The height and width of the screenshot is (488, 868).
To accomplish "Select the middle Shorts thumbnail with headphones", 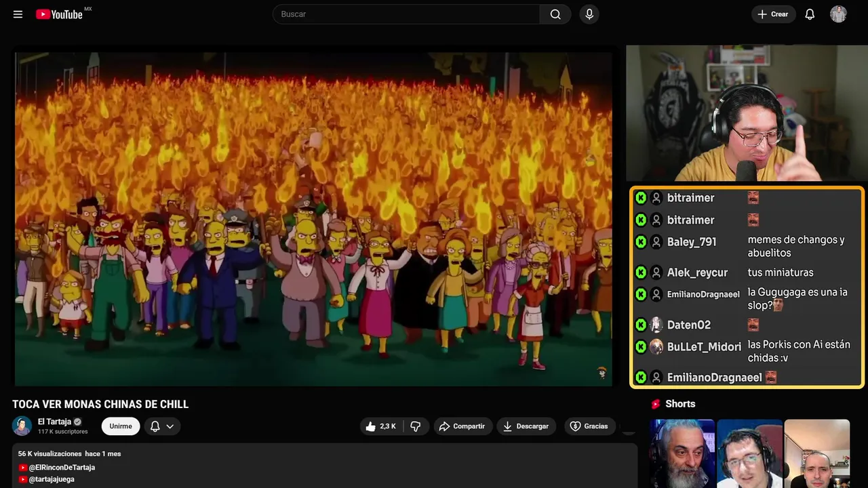I will (749, 453).
